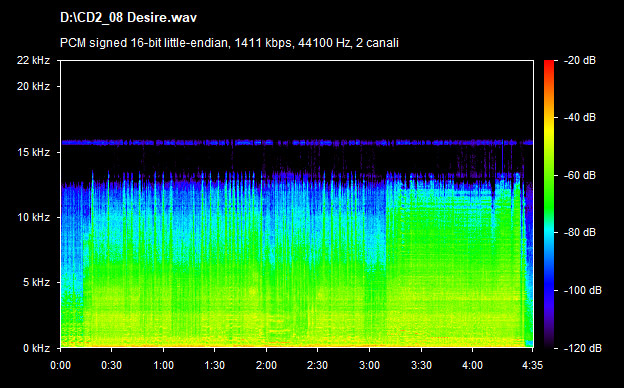Click the -20 dB scale label
624x388 pixels.
580,60
